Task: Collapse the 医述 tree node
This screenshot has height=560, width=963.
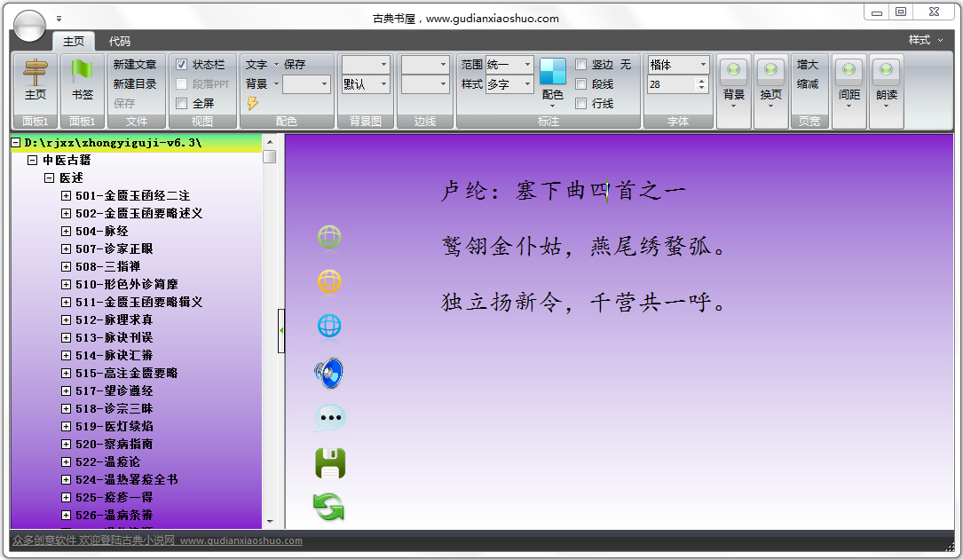Action: [49, 178]
